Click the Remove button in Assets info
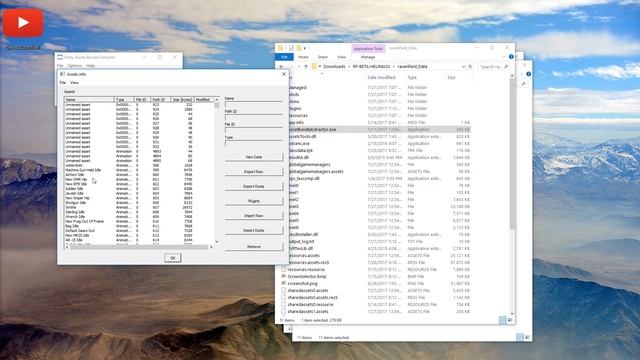The height and width of the screenshot is (360, 640). (x=253, y=247)
